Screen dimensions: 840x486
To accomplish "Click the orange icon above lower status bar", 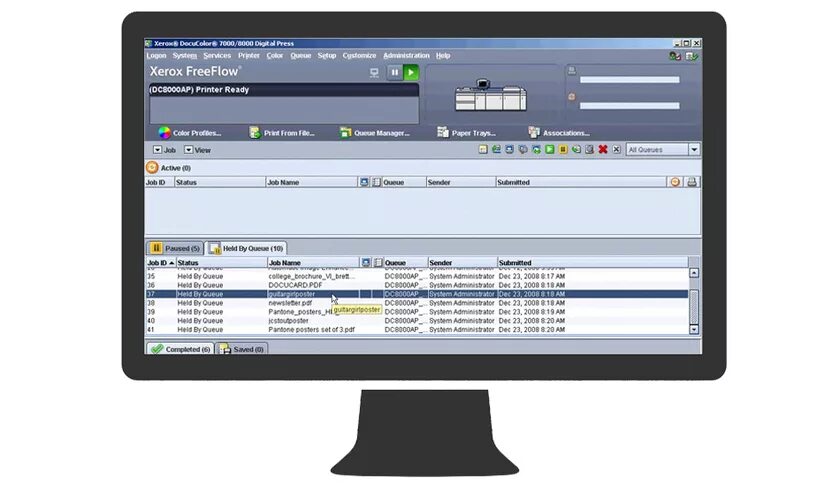I will pos(572,96).
